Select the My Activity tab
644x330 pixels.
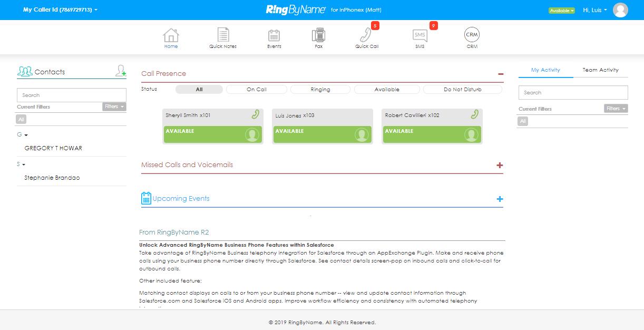coord(545,70)
